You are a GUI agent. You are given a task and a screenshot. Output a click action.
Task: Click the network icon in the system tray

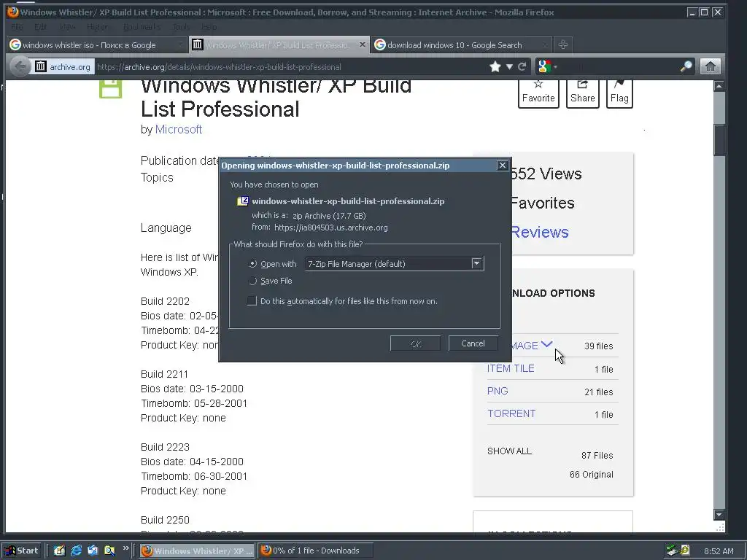click(x=672, y=551)
